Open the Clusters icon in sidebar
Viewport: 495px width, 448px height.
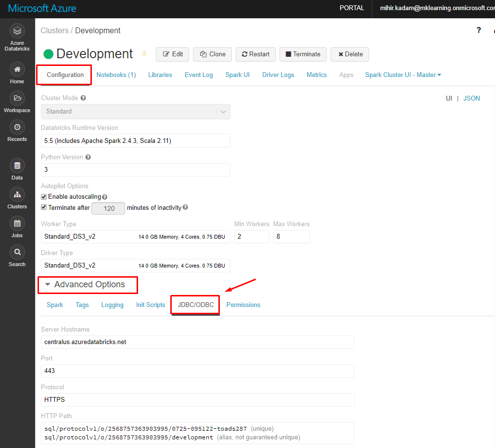[17, 194]
